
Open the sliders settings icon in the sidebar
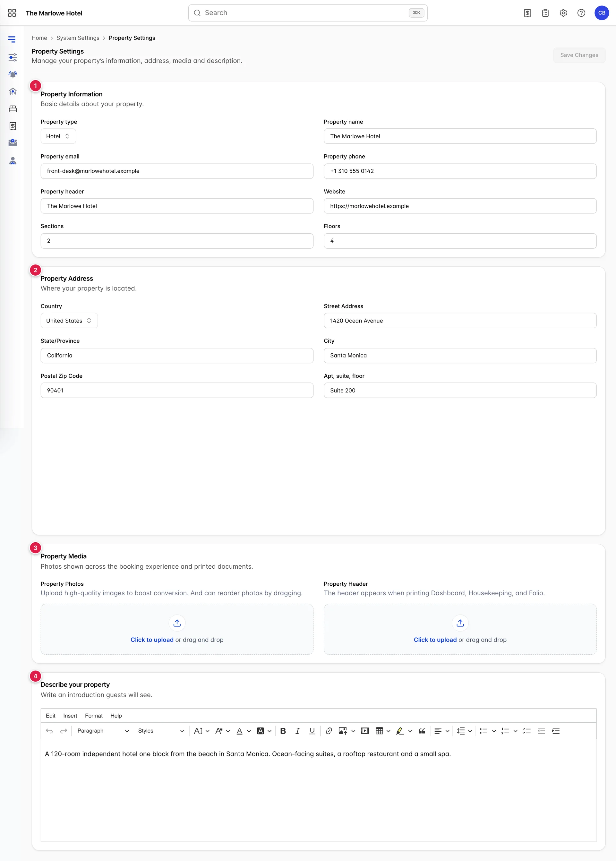[x=13, y=57]
